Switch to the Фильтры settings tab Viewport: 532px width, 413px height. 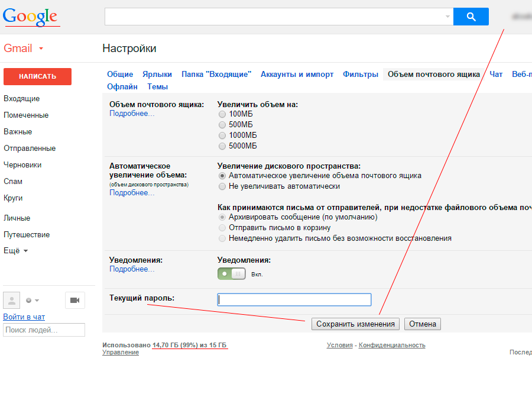[x=361, y=75]
